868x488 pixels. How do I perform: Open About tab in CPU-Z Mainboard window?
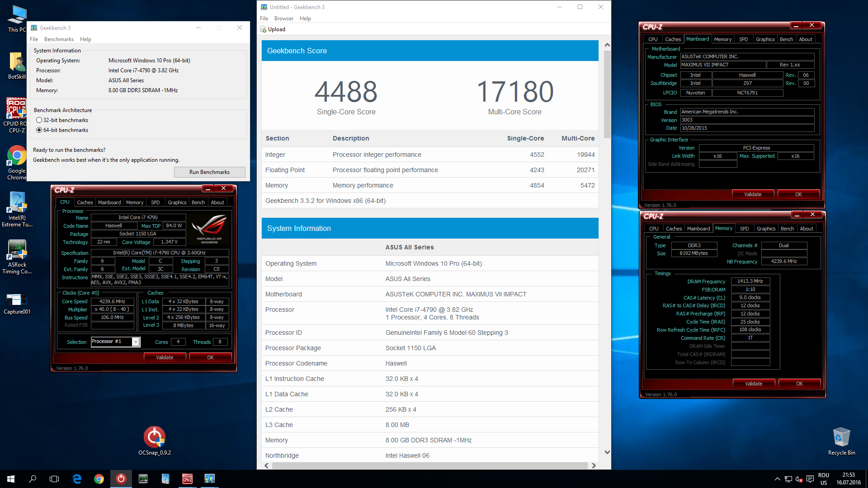[x=805, y=39]
